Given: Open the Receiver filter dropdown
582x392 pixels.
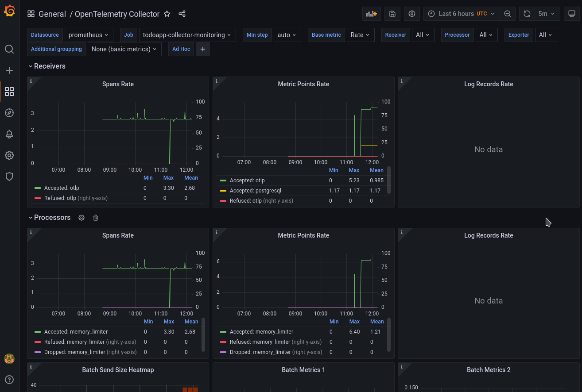Looking at the screenshot, I should click(423, 35).
